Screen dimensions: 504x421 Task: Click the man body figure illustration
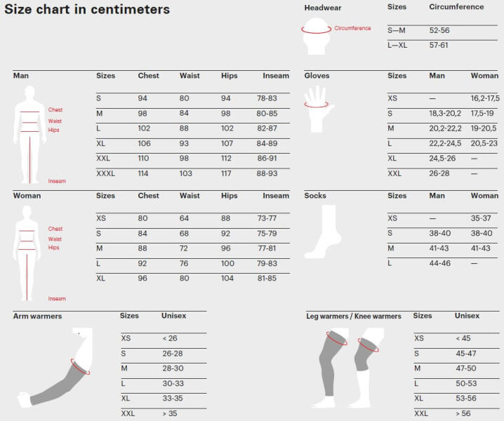(x=29, y=133)
